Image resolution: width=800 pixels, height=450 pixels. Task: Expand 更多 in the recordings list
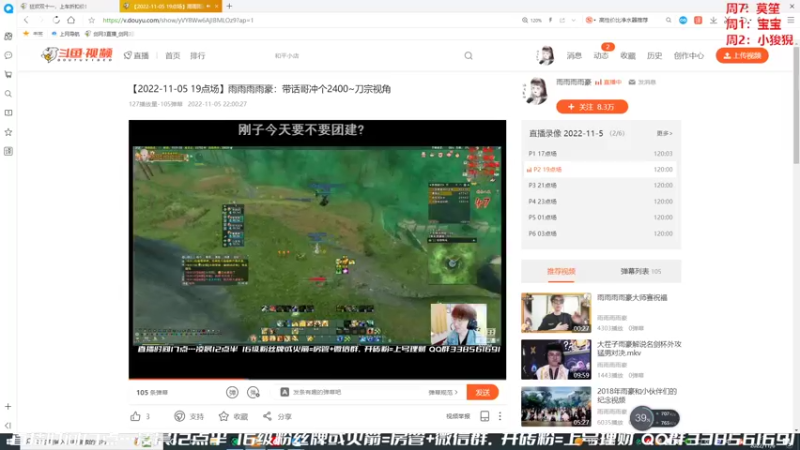click(664, 133)
